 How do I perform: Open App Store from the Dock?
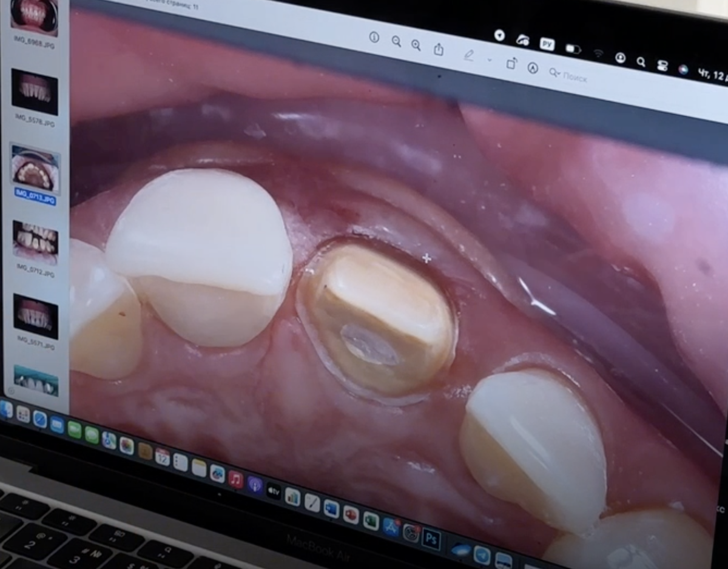(x=391, y=527)
